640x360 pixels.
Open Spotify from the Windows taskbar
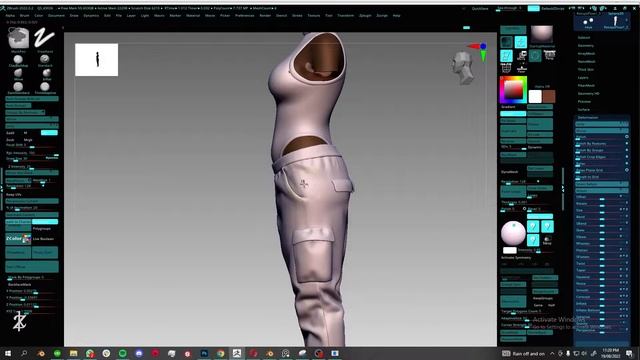(x=122, y=353)
